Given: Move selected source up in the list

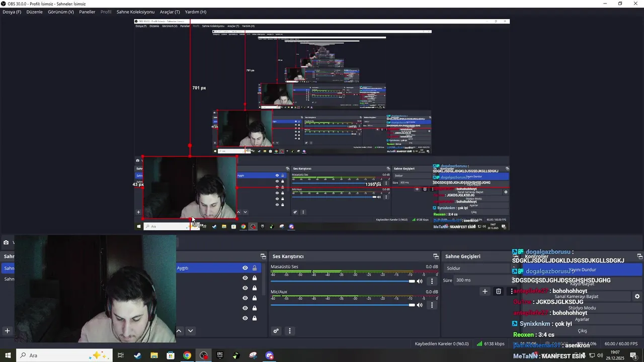Looking at the screenshot, I should [179, 331].
